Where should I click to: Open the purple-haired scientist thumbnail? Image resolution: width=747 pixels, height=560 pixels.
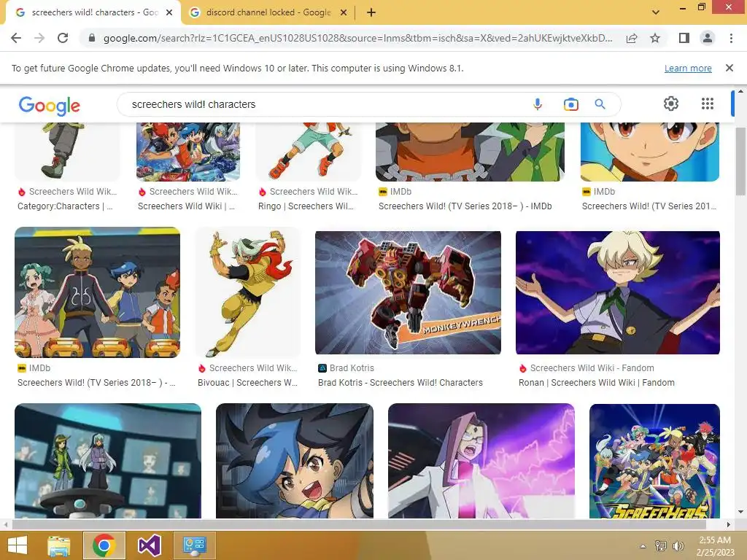481,461
